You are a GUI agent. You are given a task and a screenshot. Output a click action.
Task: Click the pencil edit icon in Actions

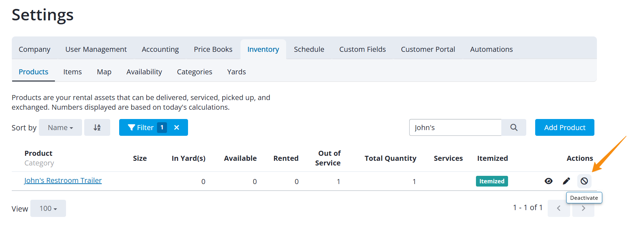point(566,181)
